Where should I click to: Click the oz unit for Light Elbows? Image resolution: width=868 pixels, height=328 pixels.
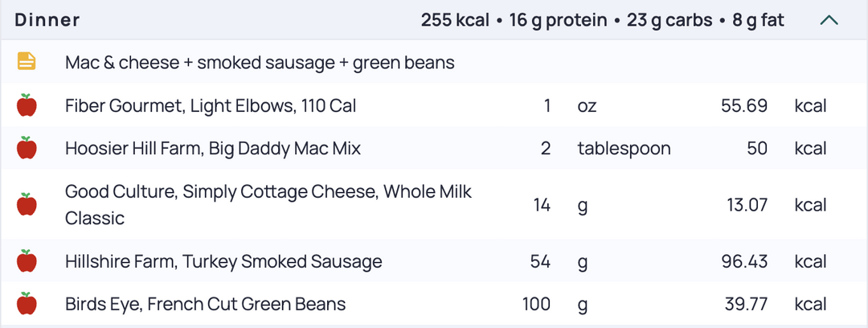click(x=587, y=106)
